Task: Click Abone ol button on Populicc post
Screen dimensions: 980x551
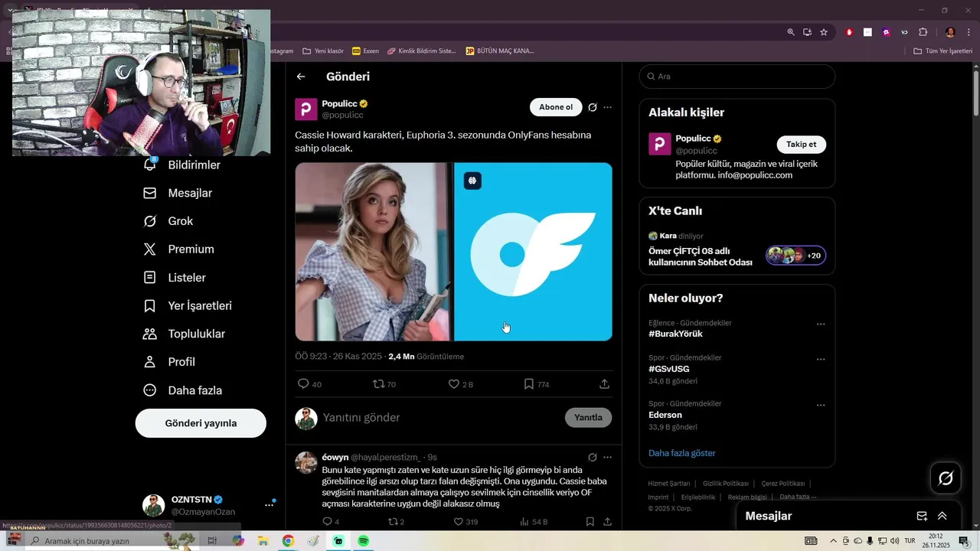Action: coord(556,107)
